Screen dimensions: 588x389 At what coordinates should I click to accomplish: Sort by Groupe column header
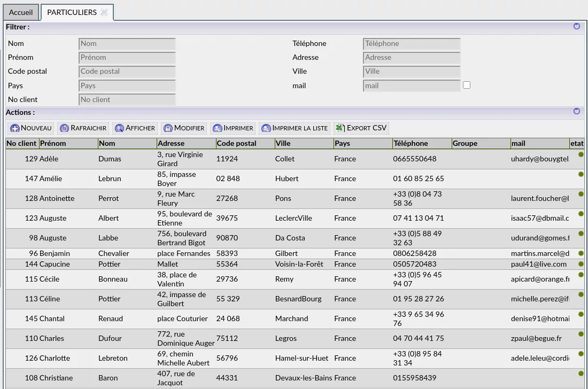click(x=481, y=144)
